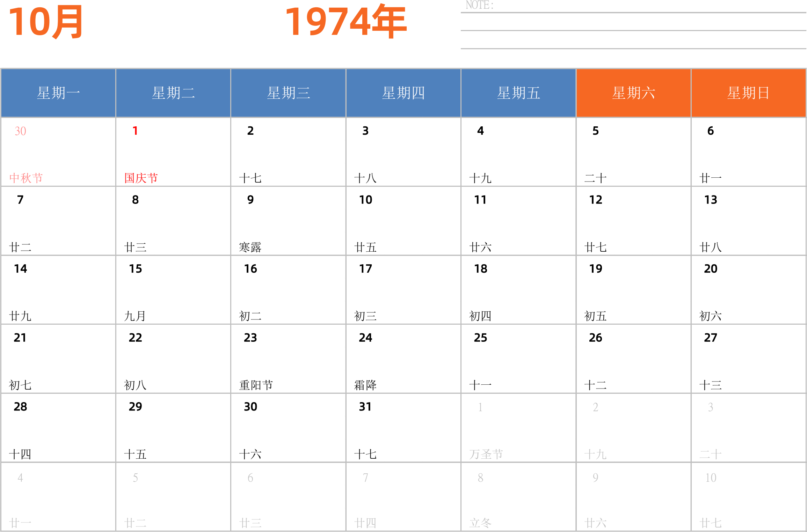Click the faded date 10 in last row
Image resolution: width=807 pixels, height=532 pixels.
[711, 478]
